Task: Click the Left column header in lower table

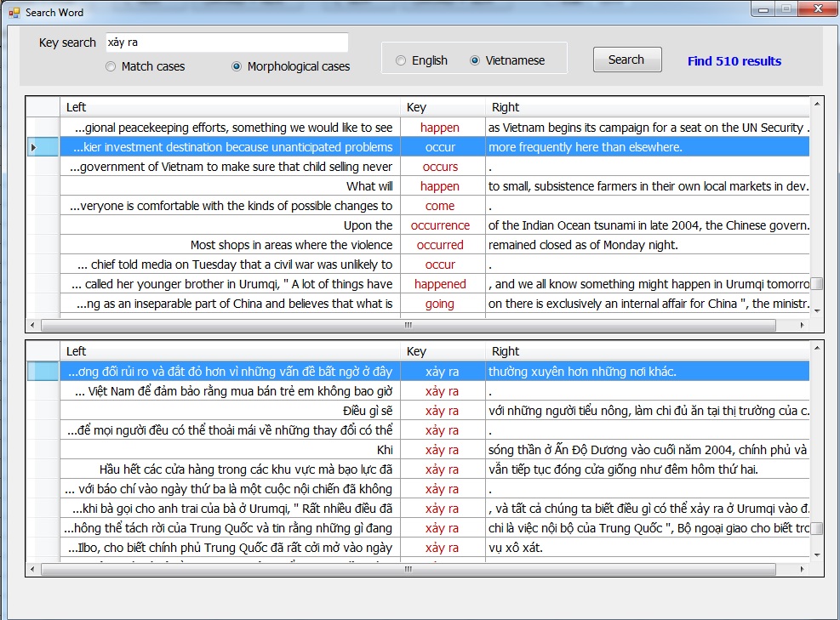Action: (x=230, y=351)
